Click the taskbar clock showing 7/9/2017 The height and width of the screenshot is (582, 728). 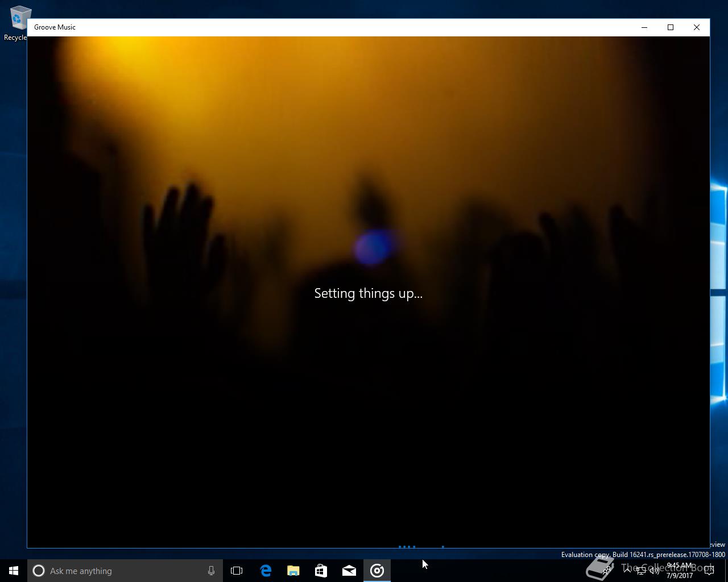(680, 571)
